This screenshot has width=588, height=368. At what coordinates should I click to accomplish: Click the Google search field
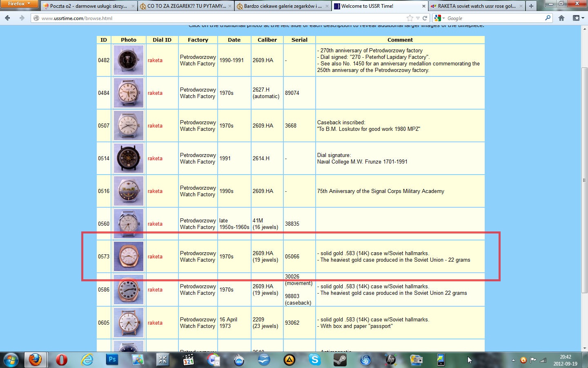click(x=495, y=18)
